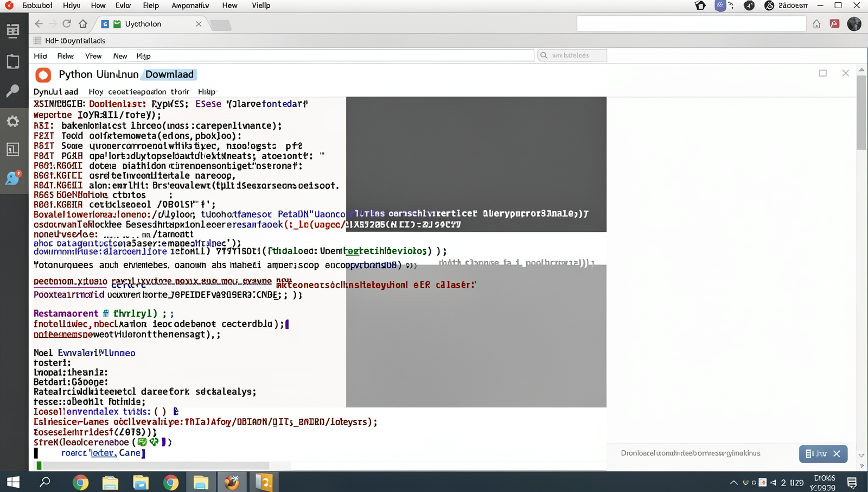
Task: Click grid icon beside HdH iSoynlalladls bookmark
Action: pos(37,41)
